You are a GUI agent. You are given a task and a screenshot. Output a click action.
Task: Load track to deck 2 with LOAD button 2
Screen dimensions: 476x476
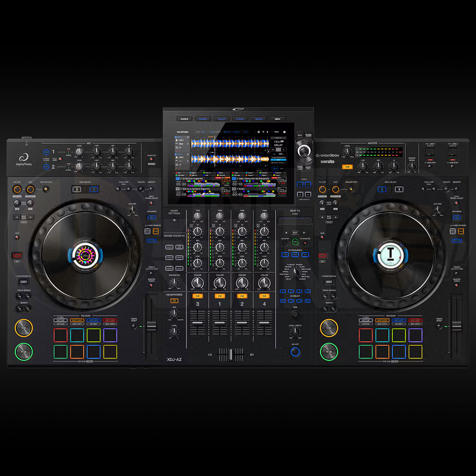coord(308,184)
